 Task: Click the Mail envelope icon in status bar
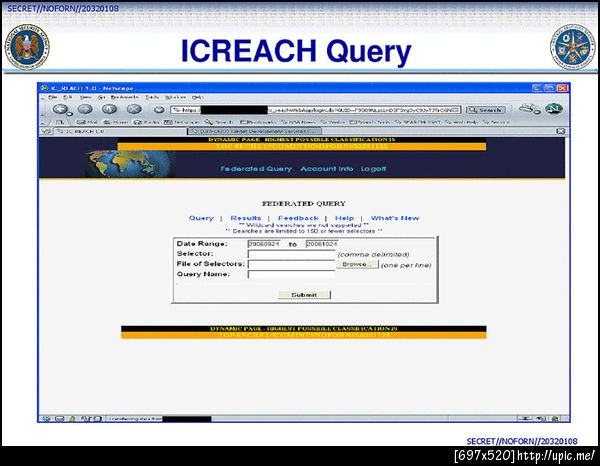pyautogui.click(x=59, y=419)
